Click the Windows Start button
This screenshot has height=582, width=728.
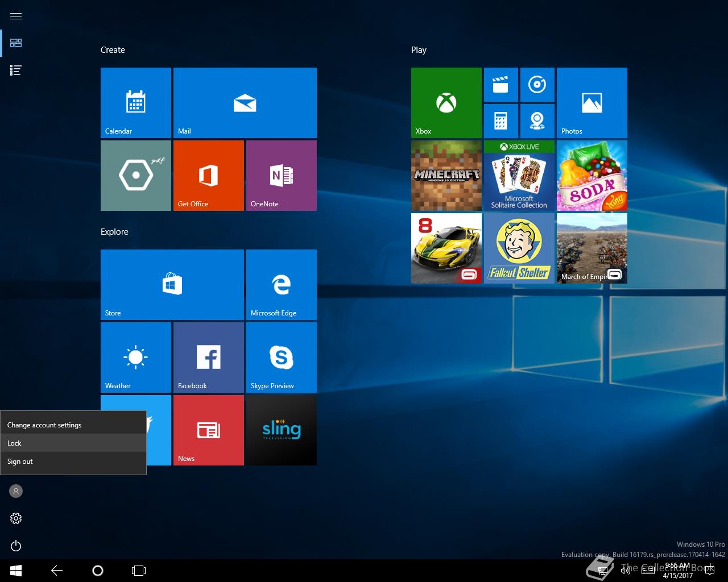point(16,571)
